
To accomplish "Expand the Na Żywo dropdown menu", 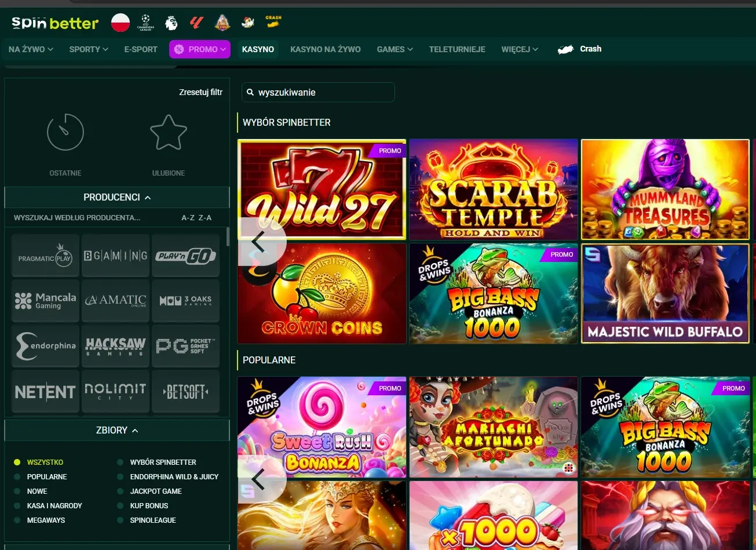I will 31,49.
